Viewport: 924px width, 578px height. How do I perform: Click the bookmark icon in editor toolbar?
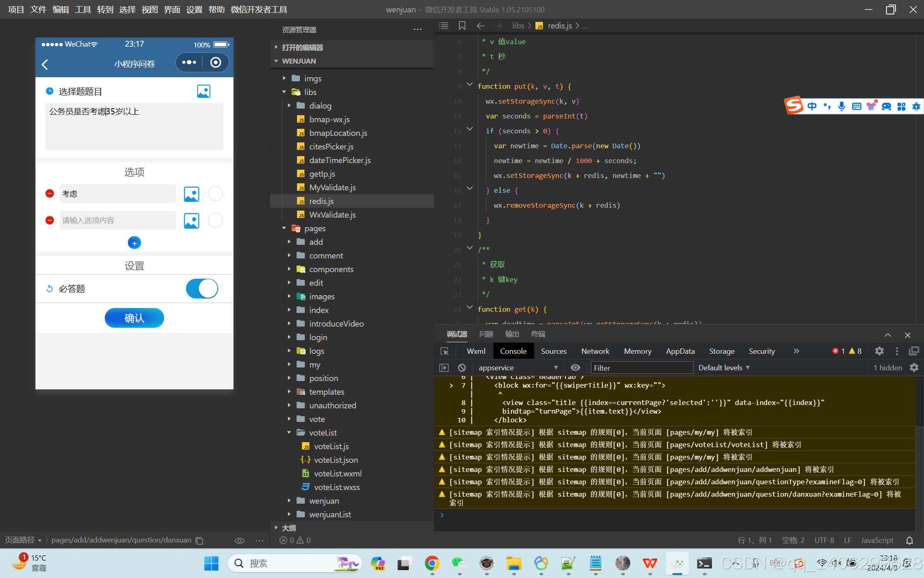pos(462,26)
